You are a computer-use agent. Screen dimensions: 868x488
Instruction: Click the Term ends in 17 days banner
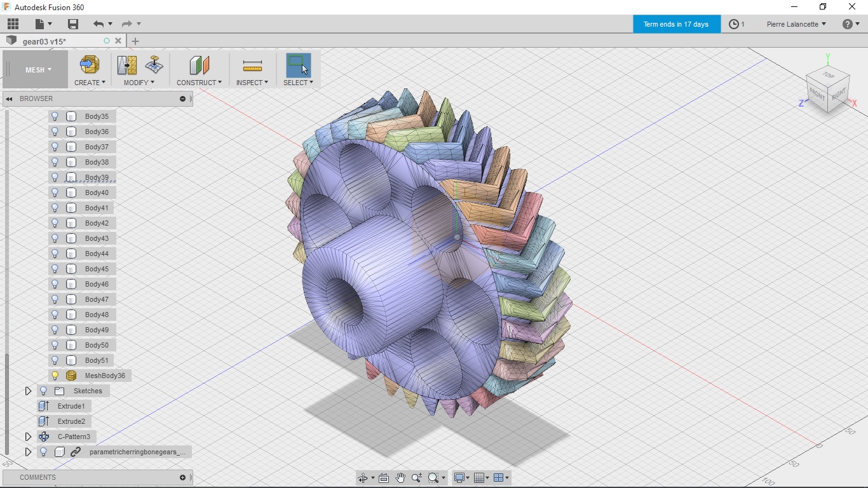pos(676,24)
